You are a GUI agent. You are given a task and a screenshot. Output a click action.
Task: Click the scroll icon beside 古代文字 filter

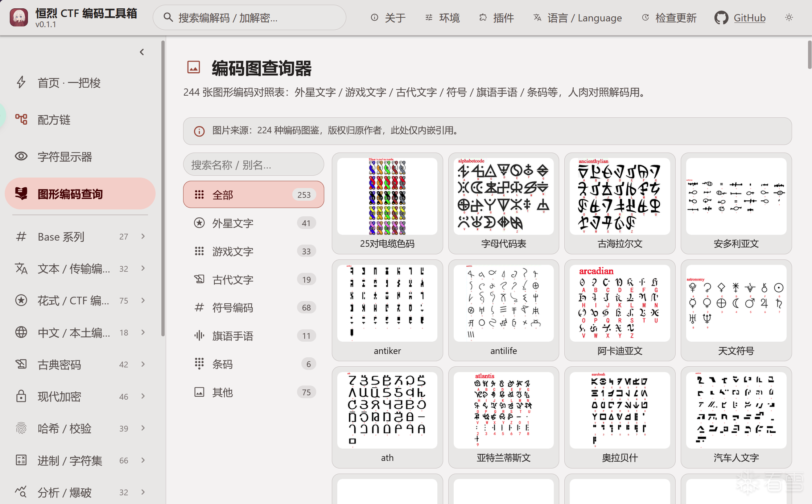(x=199, y=279)
